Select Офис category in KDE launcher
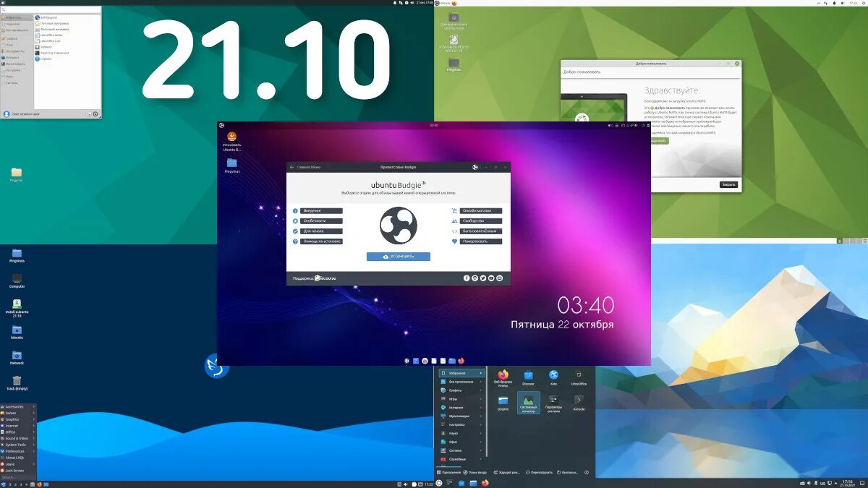The height and width of the screenshot is (488, 868). tap(460, 442)
